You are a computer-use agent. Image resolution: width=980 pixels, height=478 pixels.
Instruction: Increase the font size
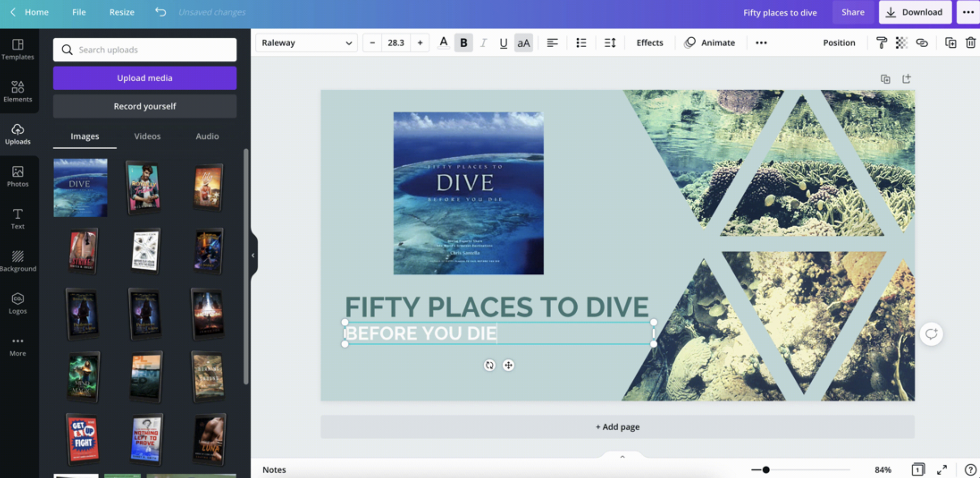420,43
